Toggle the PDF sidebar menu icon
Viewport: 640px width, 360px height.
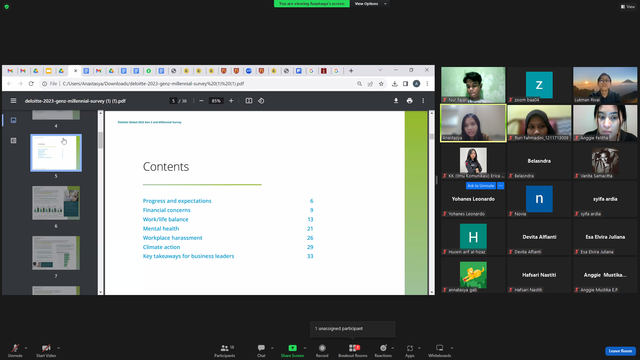13,100
